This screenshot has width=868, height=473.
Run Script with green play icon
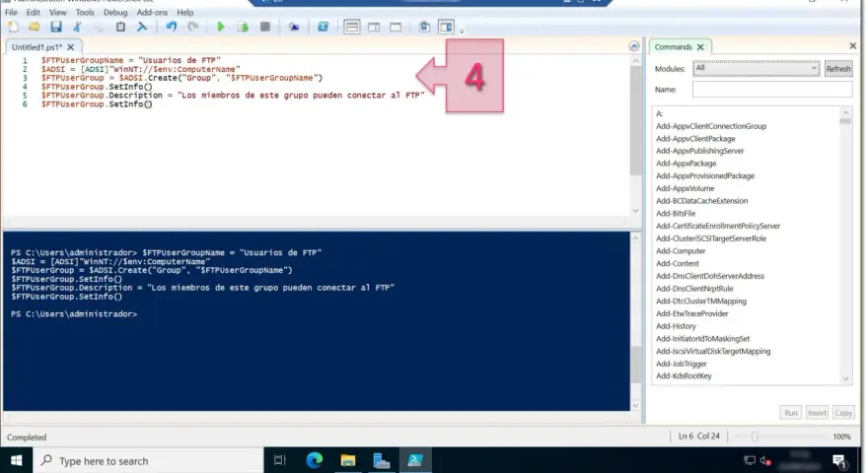coord(221,27)
